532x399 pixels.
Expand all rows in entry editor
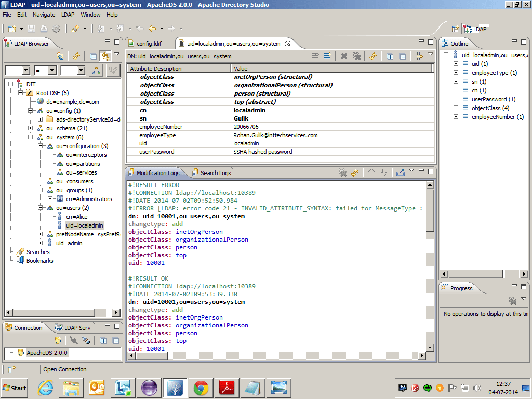pos(390,56)
